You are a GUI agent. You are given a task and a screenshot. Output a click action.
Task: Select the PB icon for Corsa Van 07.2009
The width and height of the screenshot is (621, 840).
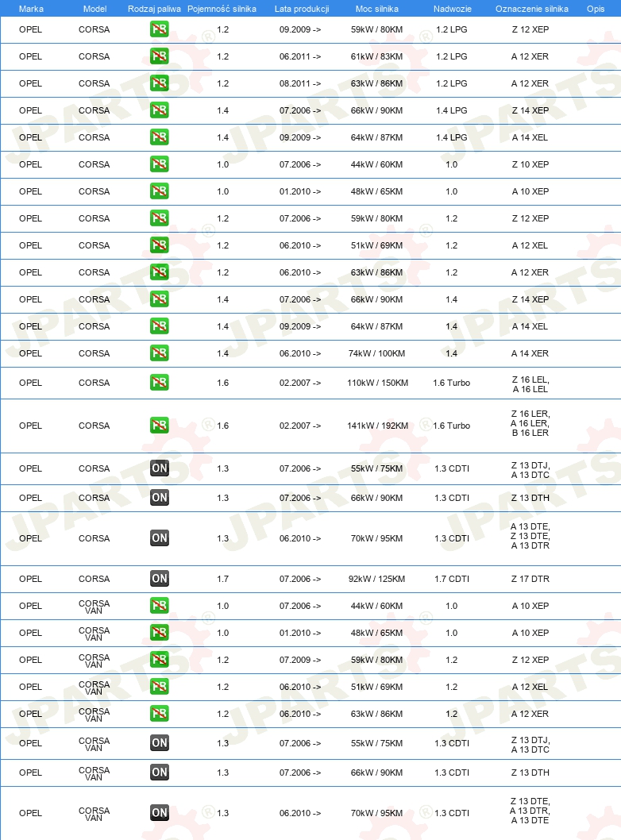pyautogui.click(x=159, y=660)
